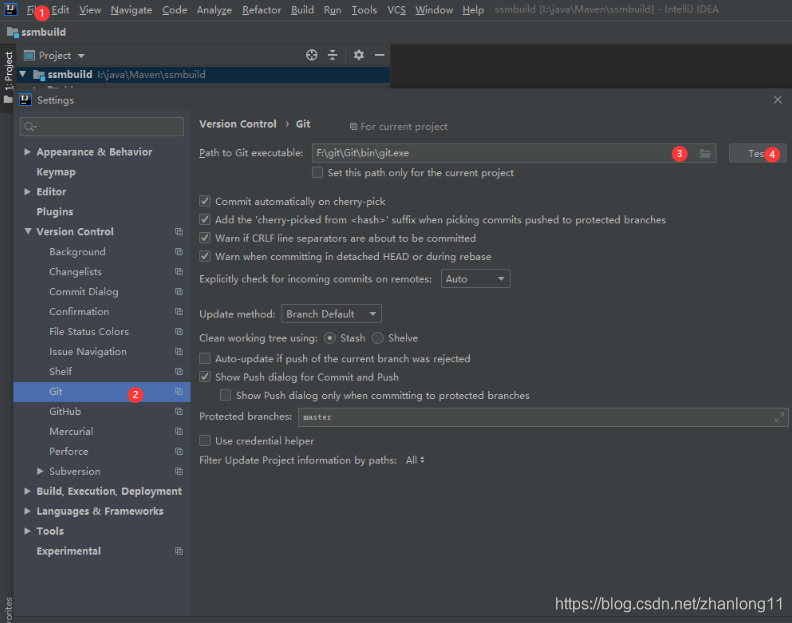Image resolution: width=792 pixels, height=623 pixels.
Task: Enable 'Use credential helper'
Action: [205, 441]
